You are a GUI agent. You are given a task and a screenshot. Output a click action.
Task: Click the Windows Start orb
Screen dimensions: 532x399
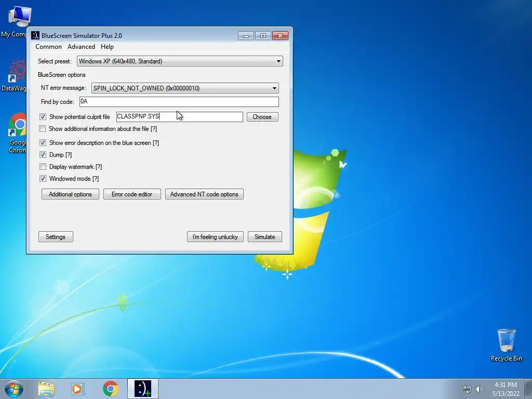[14, 389]
